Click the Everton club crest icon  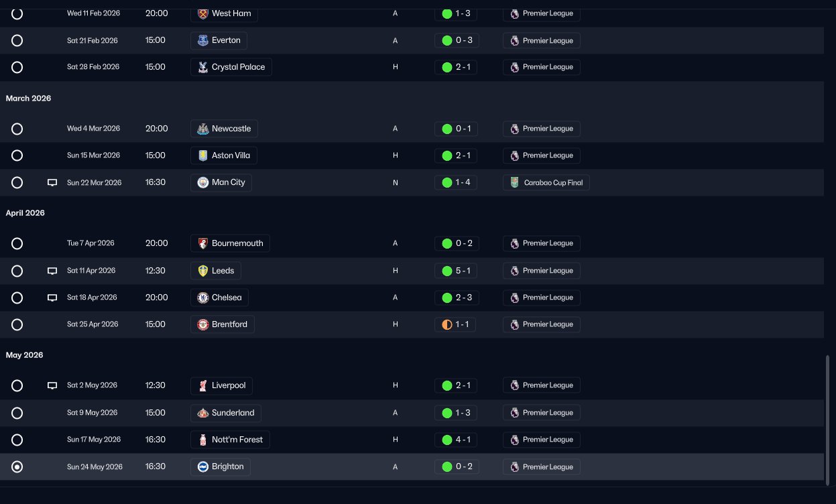coord(203,40)
